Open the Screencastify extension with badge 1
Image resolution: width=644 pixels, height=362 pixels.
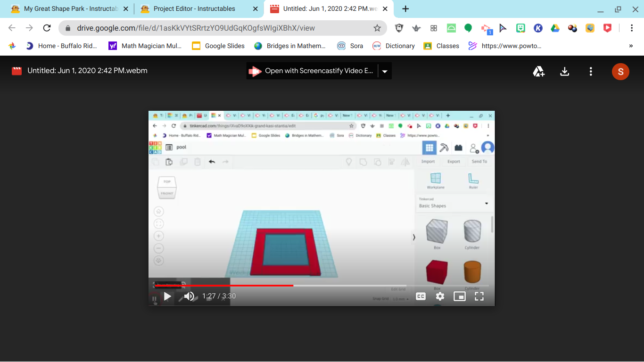coord(486,29)
